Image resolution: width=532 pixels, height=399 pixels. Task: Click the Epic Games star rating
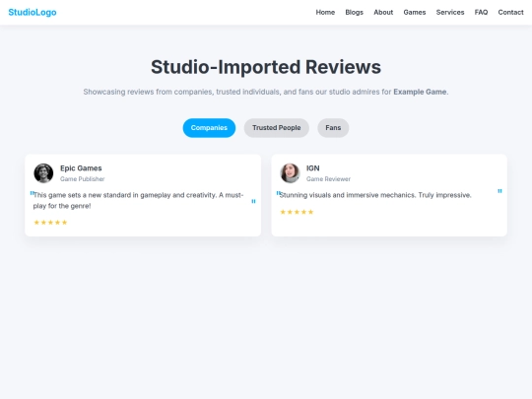tap(50, 223)
